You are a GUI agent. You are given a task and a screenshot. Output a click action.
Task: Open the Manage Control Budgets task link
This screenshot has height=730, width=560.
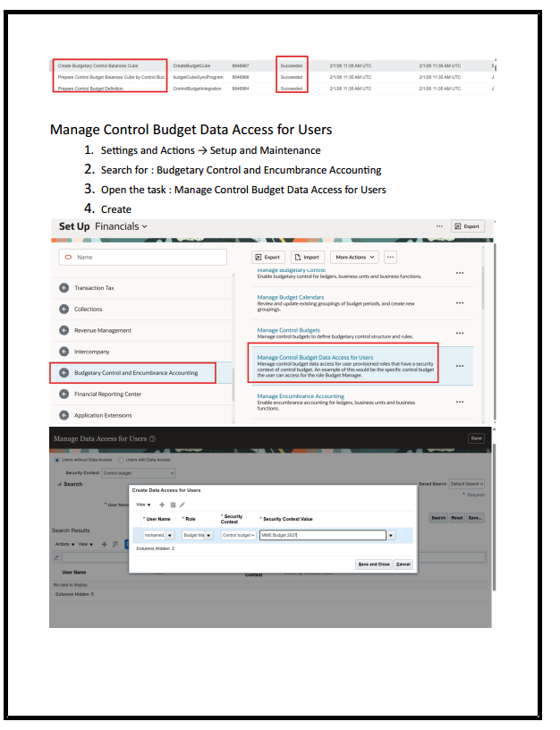point(288,330)
